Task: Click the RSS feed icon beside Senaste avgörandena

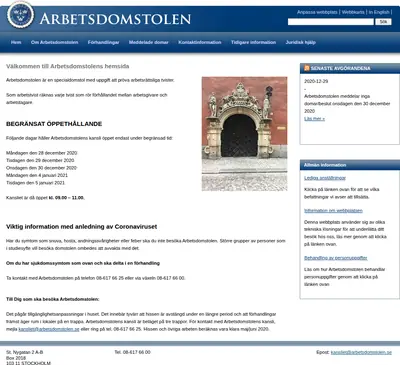Action: point(307,68)
